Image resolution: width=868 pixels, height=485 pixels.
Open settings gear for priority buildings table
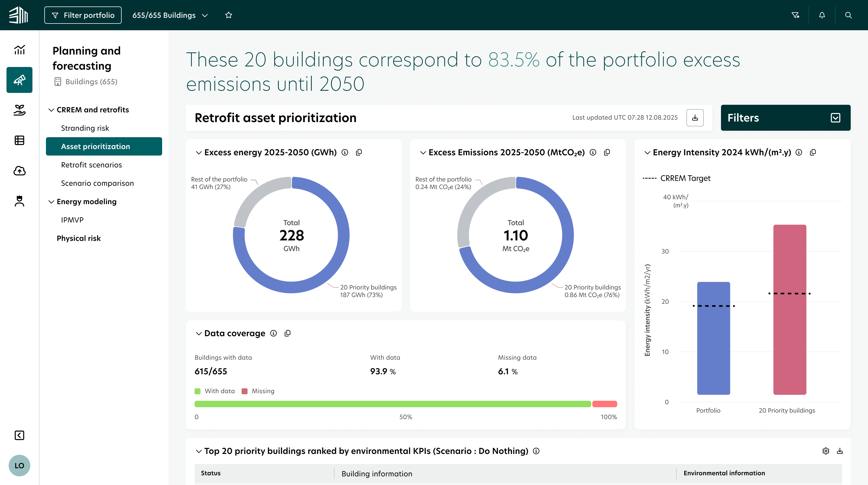coord(826,451)
